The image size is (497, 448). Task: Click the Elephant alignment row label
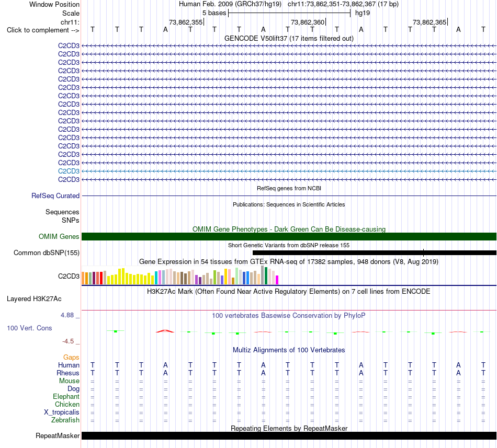click(66, 396)
